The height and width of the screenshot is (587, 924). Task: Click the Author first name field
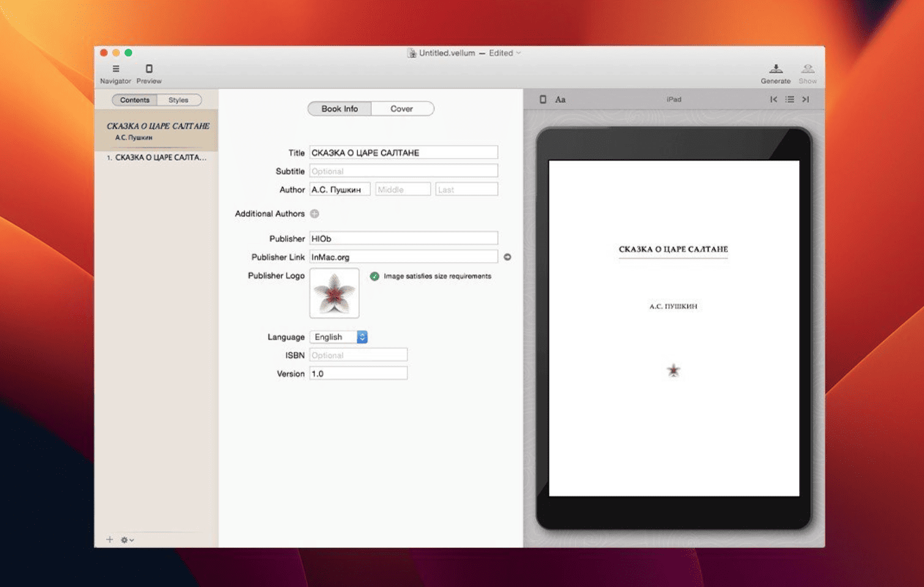[340, 189]
